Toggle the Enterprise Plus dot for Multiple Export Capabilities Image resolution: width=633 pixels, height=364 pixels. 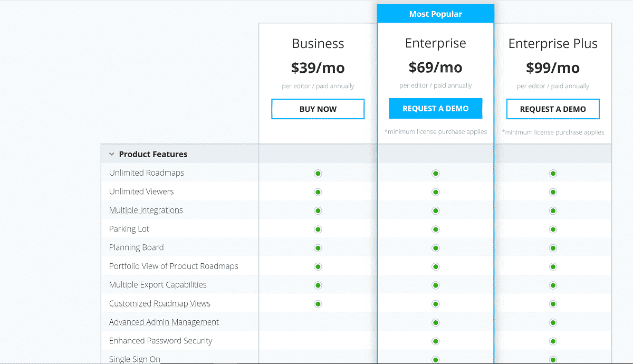click(x=553, y=285)
